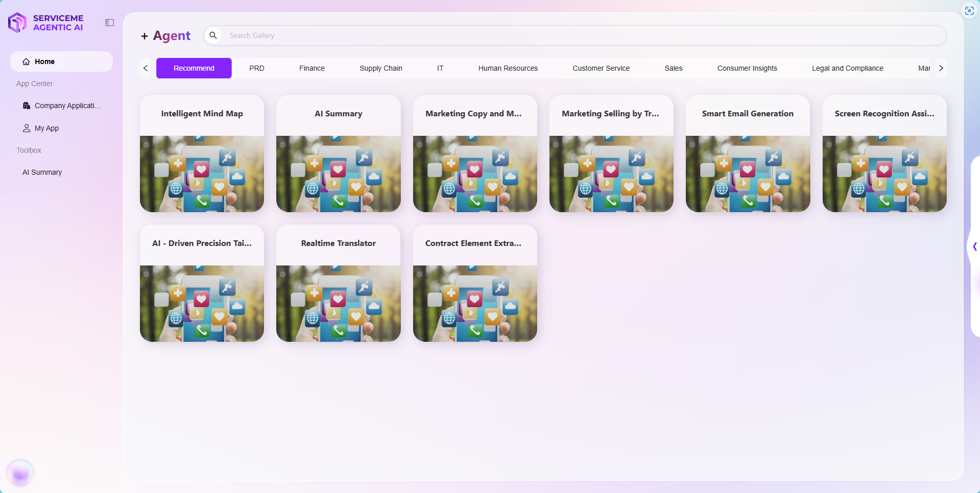
Task: Open AI Summary under Toolbox
Action: [62, 172]
